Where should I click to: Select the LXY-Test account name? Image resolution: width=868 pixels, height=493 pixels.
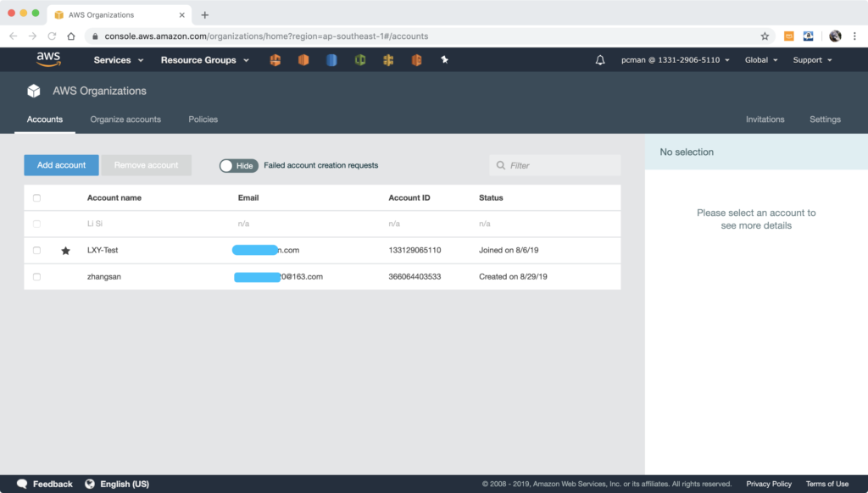[x=103, y=250]
